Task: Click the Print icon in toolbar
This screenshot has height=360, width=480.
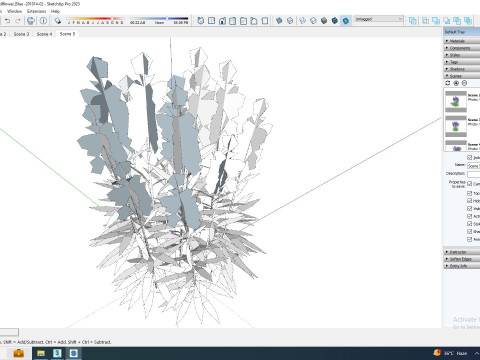Action: click(31, 21)
